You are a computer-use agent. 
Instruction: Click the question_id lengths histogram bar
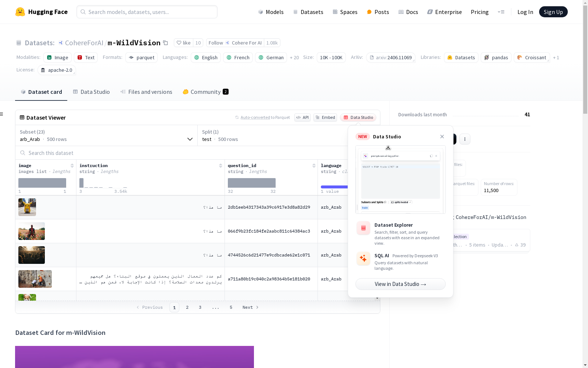pos(252,183)
